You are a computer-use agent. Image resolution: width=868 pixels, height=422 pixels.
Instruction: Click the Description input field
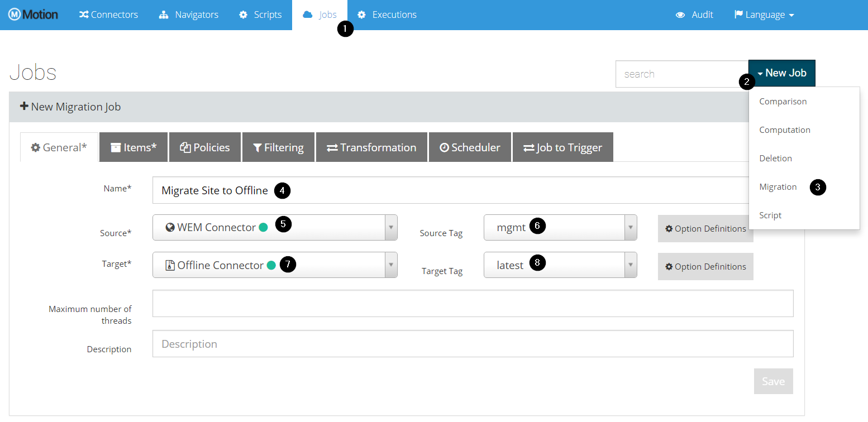(473, 344)
